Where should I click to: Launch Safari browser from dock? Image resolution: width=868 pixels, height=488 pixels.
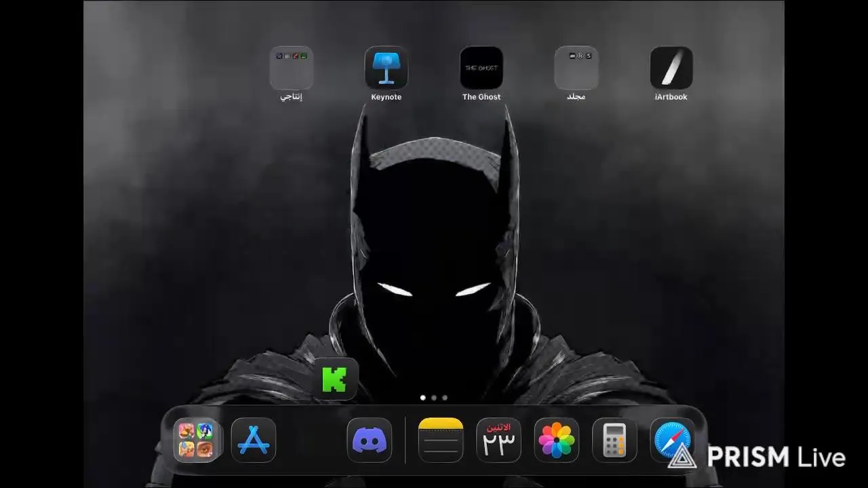pos(673,440)
